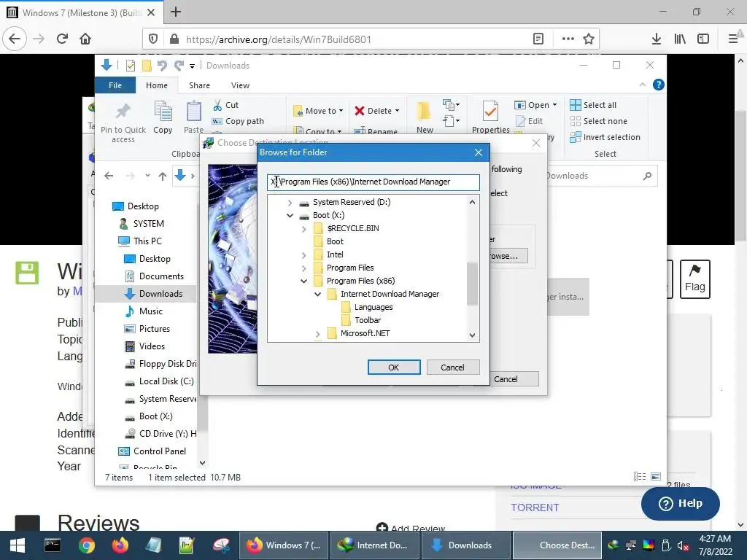Open Command Prompt taskbar icon

[53, 545]
